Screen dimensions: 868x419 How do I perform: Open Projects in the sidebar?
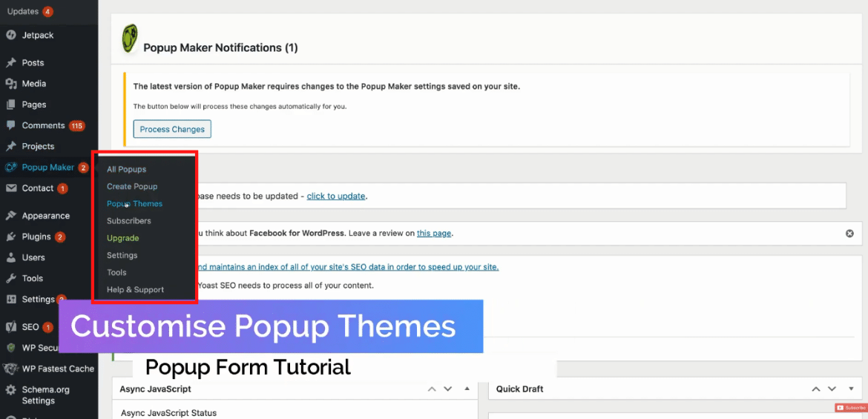point(38,146)
